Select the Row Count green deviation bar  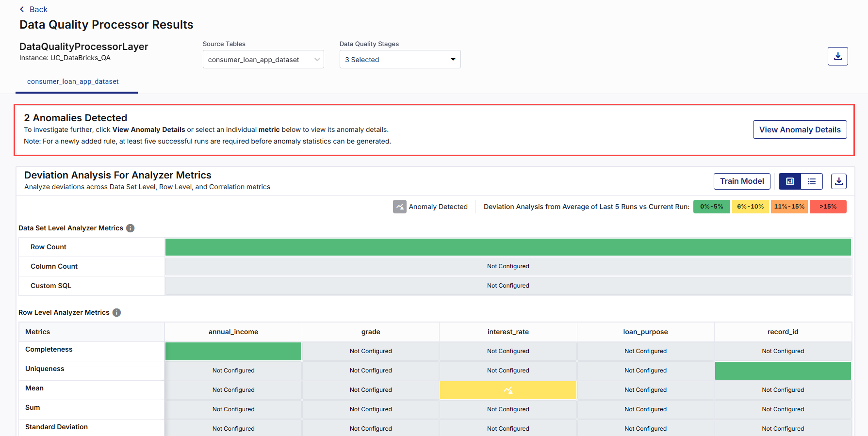(x=508, y=247)
